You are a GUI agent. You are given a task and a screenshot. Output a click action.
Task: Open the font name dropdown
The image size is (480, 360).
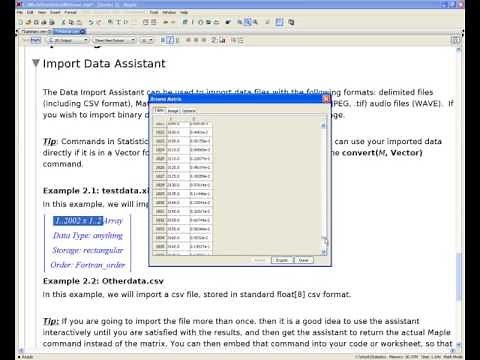[x=114, y=40]
